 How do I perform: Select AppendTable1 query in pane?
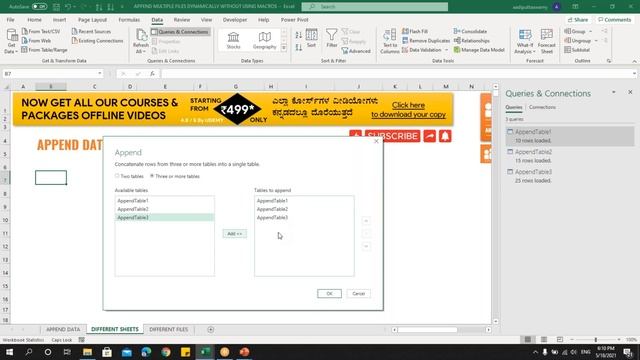[570, 136]
